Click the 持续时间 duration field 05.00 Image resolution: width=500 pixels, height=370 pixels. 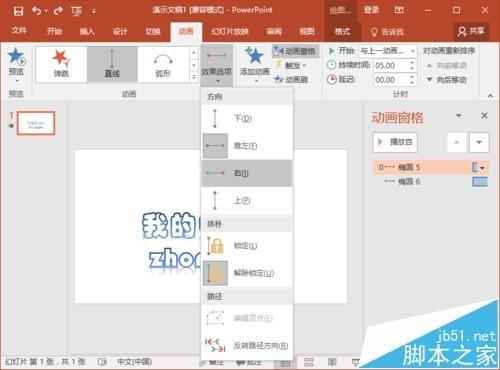(x=390, y=65)
